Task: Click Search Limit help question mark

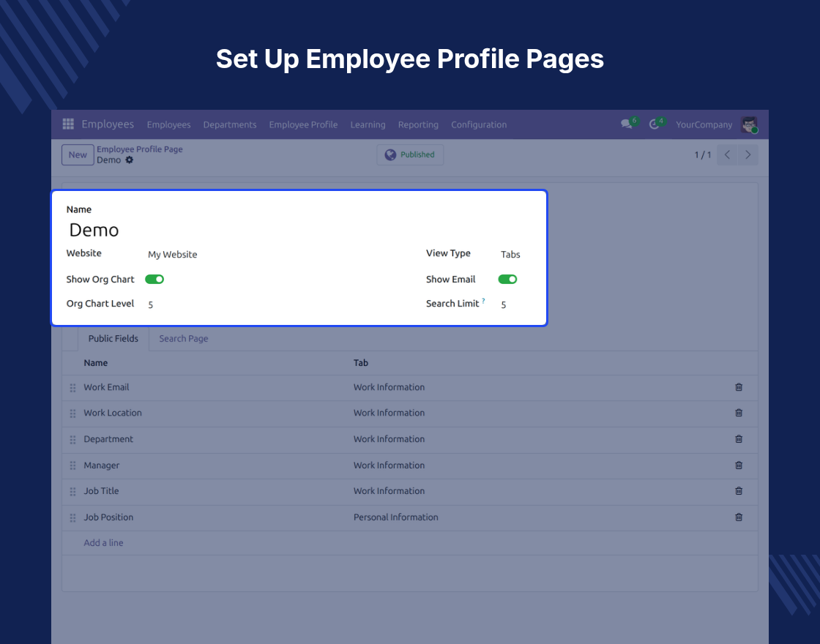Action: click(x=483, y=301)
